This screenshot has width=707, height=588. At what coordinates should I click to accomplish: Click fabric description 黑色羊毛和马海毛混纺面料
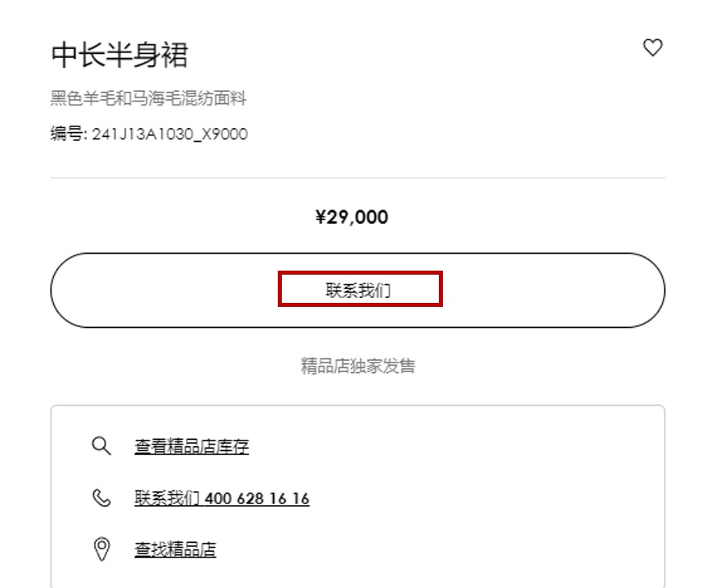pyautogui.click(x=148, y=99)
